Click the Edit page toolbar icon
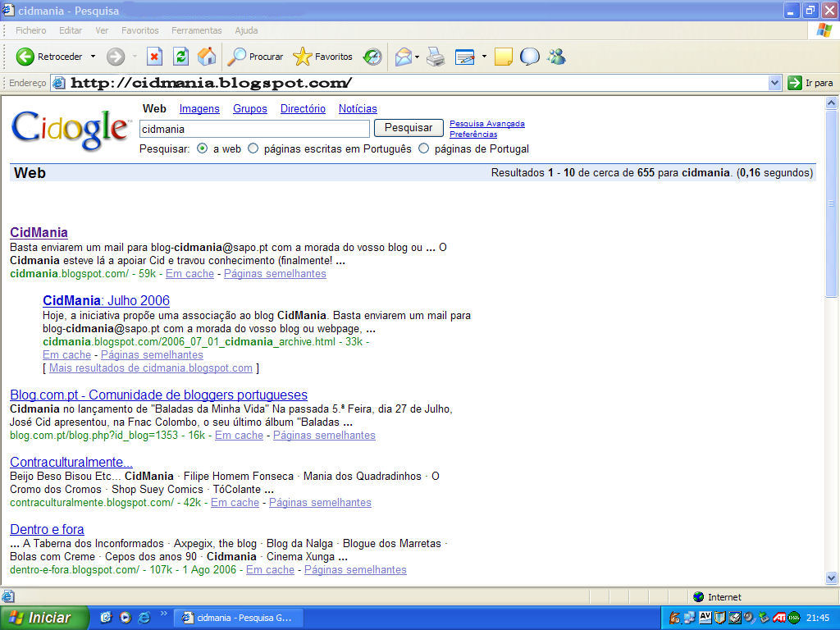 tap(464, 57)
